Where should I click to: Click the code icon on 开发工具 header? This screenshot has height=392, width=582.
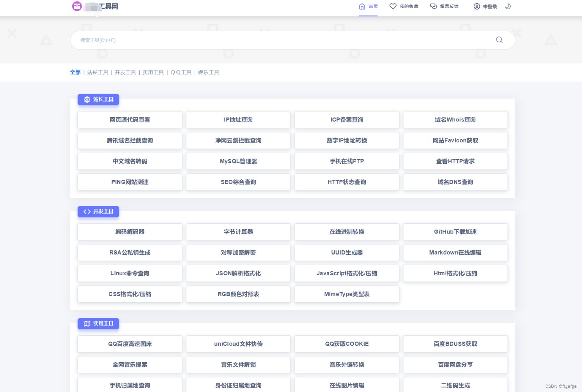pos(87,211)
